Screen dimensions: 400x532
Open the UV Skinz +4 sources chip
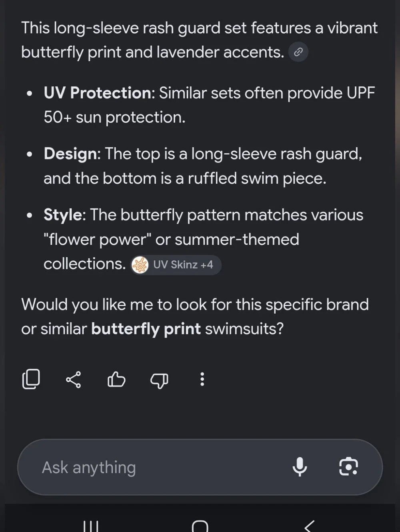[176, 265]
